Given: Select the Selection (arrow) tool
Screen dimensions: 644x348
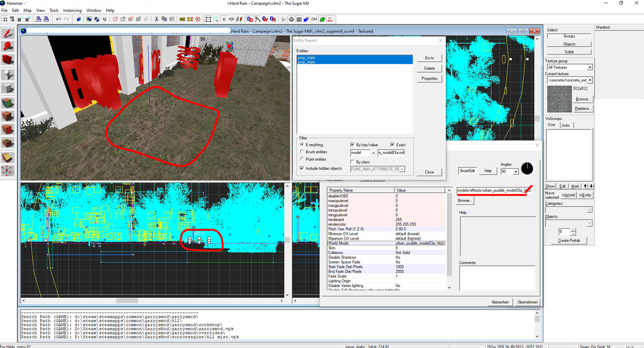Looking at the screenshot, I should point(9,34).
